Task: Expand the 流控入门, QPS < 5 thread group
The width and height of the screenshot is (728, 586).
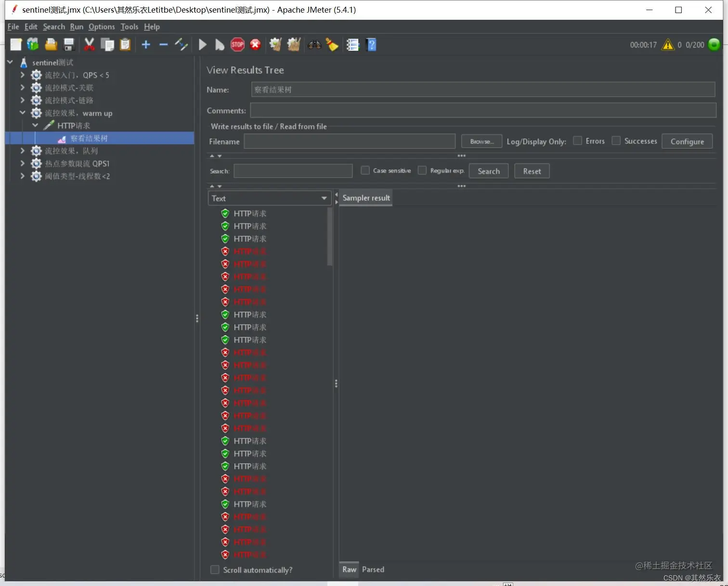Action: pos(23,75)
